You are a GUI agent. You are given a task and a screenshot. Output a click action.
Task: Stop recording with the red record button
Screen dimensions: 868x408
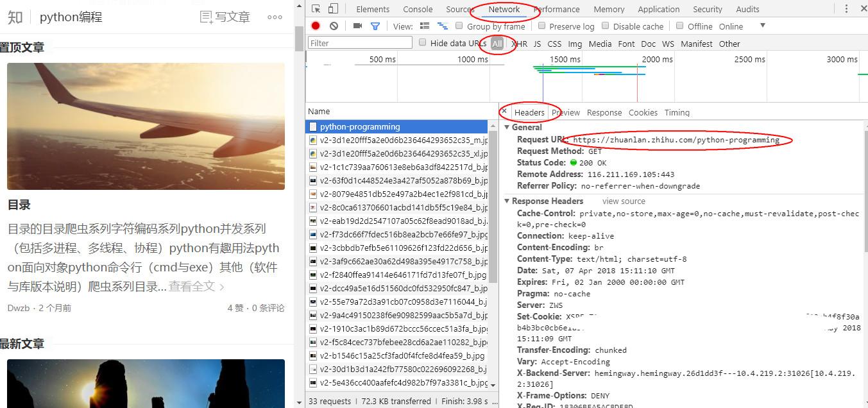tap(316, 26)
